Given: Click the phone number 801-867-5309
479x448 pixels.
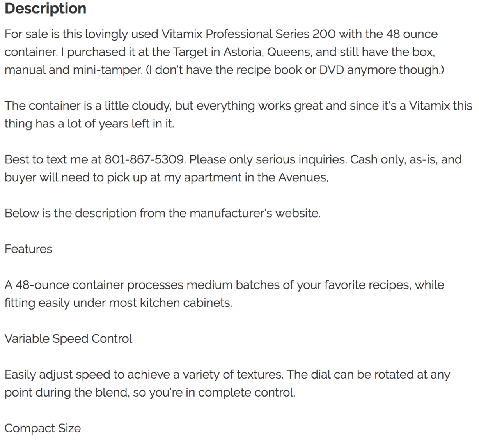Looking at the screenshot, I should (x=144, y=159).
